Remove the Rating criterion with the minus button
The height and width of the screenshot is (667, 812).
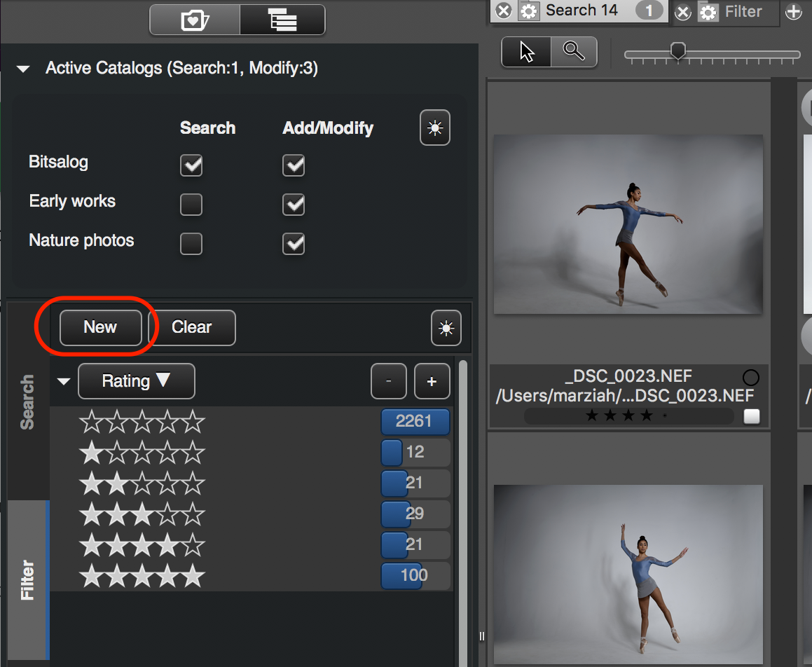(x=388, y=381)
